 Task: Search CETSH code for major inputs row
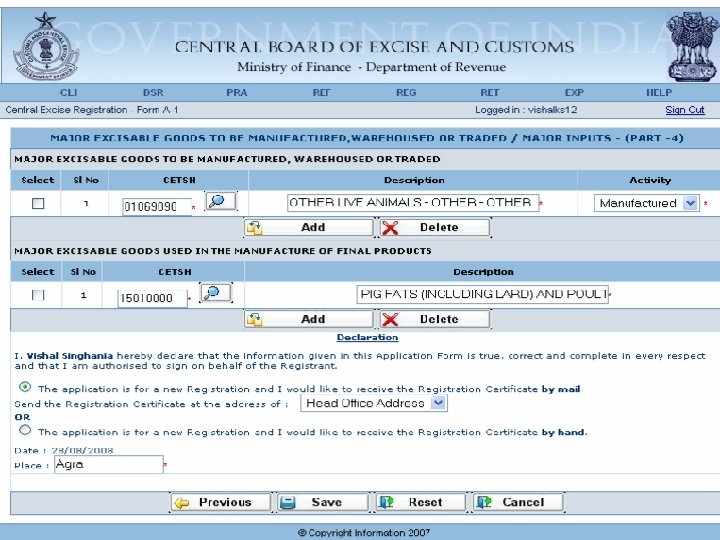click(215, 293)
